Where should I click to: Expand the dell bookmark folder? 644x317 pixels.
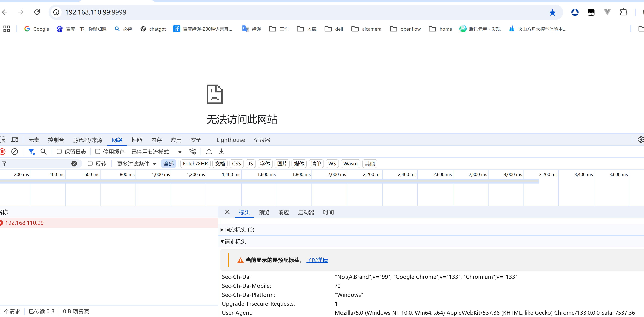point(334,29)
